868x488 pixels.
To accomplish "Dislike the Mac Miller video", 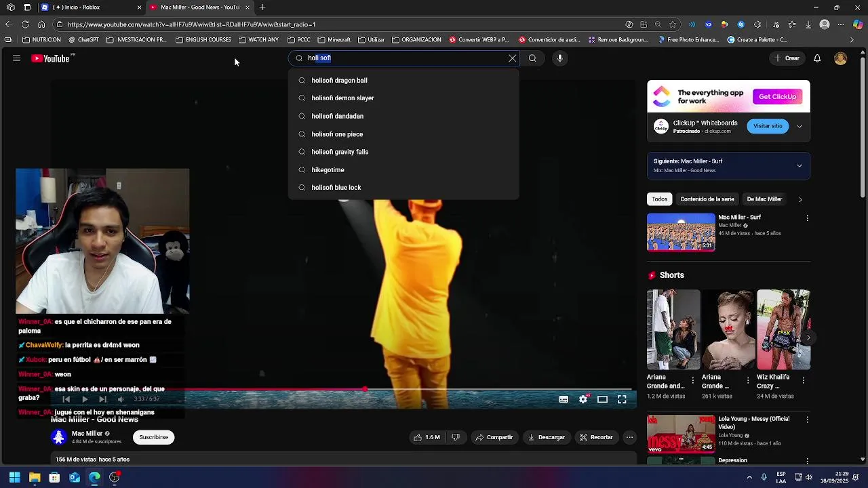I will (456, 437).
